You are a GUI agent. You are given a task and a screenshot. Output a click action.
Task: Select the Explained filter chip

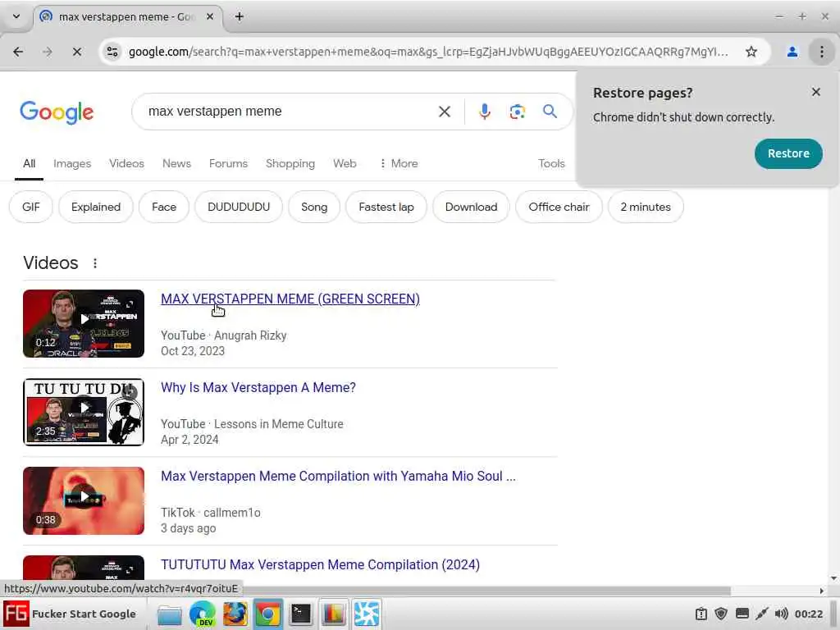click(96, 207)
